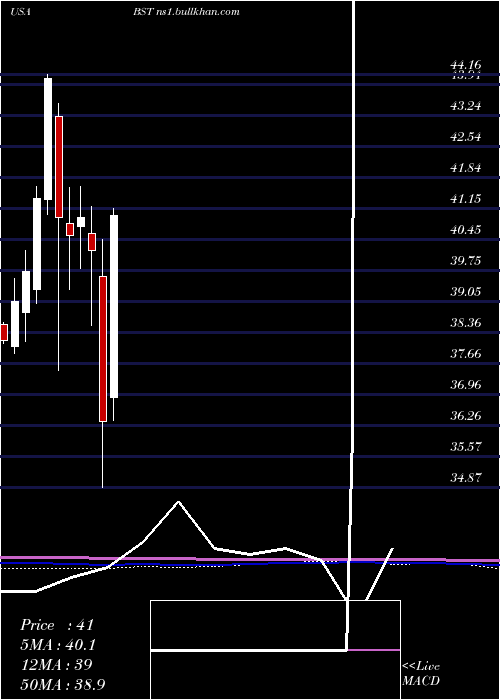Click the 36.26 price axis label
Image resolution: width=500 pixels, height=700 pixels.
pyautogui.click(x=466, y=417)
